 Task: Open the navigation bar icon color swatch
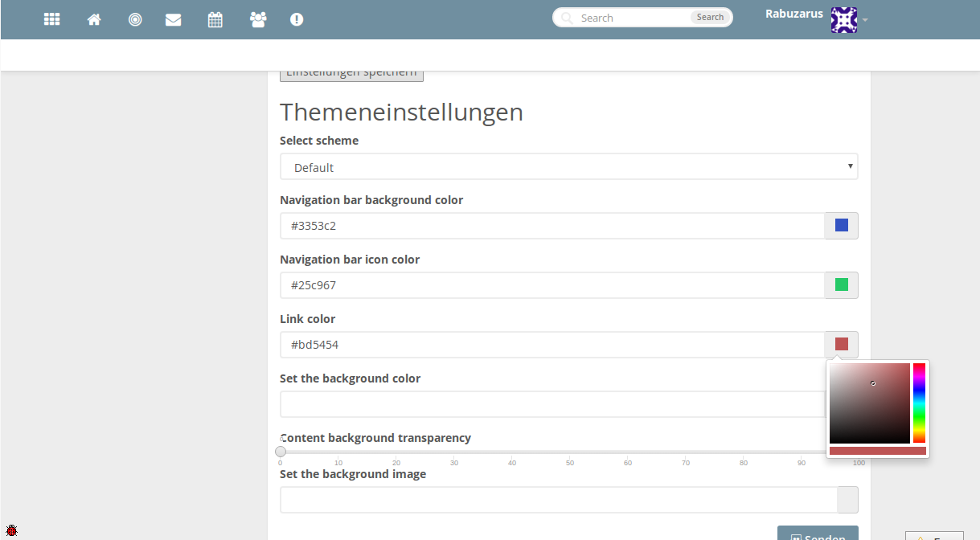[x=841, y=285]
